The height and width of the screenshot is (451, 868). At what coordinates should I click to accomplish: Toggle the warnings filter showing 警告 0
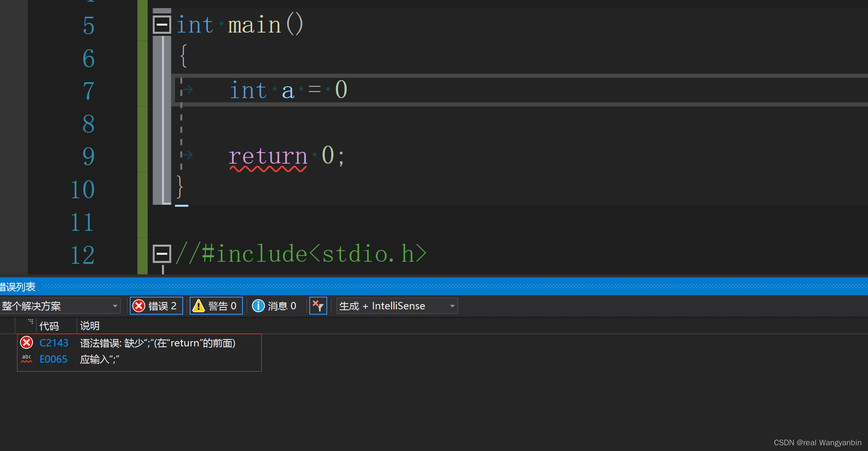216,306
